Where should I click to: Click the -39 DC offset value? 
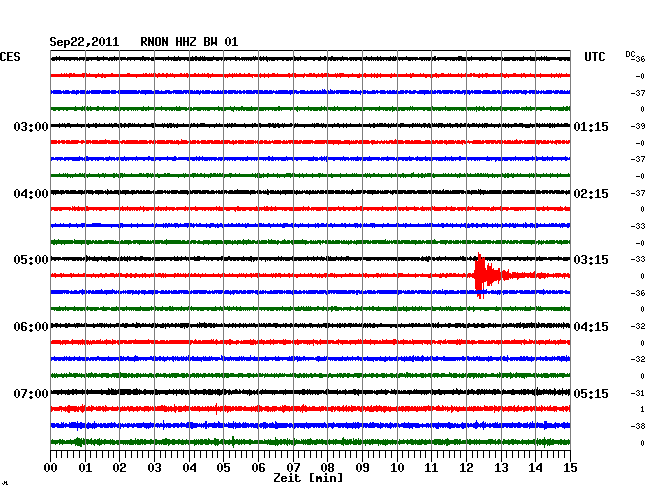[x=638, y=126]
